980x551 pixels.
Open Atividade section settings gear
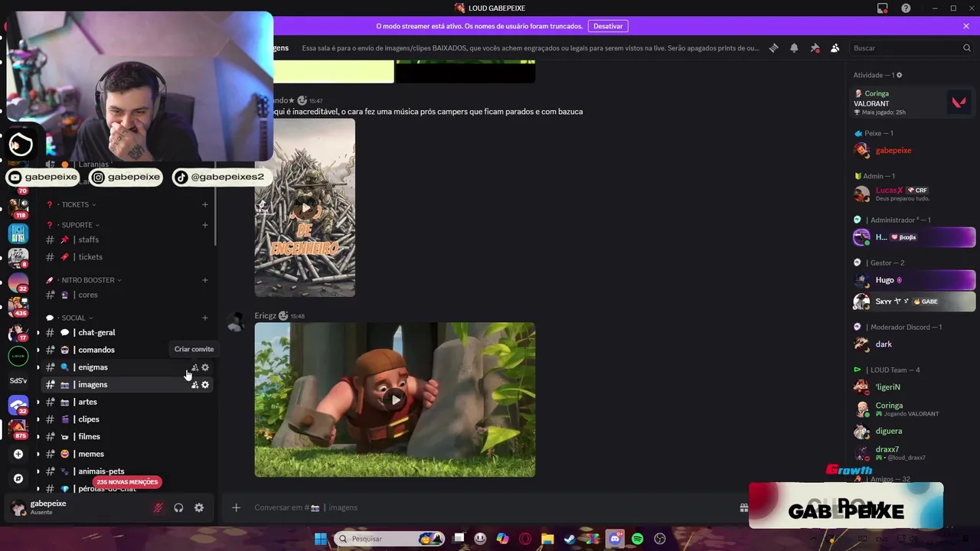tap(900, 75)
